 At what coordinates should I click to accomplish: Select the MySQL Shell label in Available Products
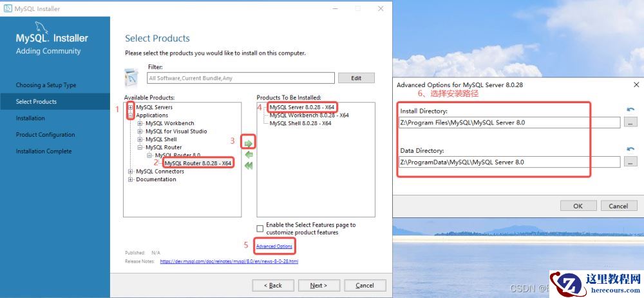(161, 139)
